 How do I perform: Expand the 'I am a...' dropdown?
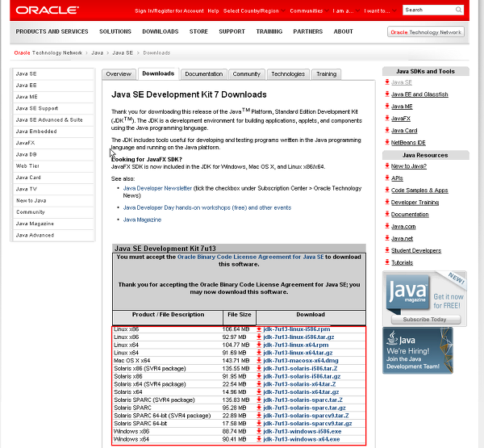coord(346,10)
